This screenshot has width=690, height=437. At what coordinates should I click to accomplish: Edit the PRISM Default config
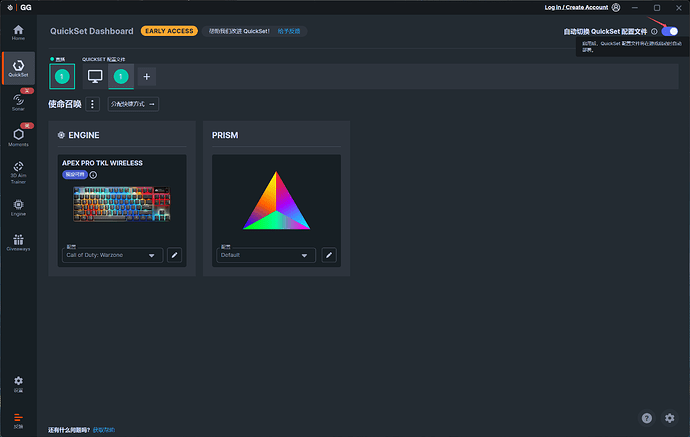click(328, 255)
